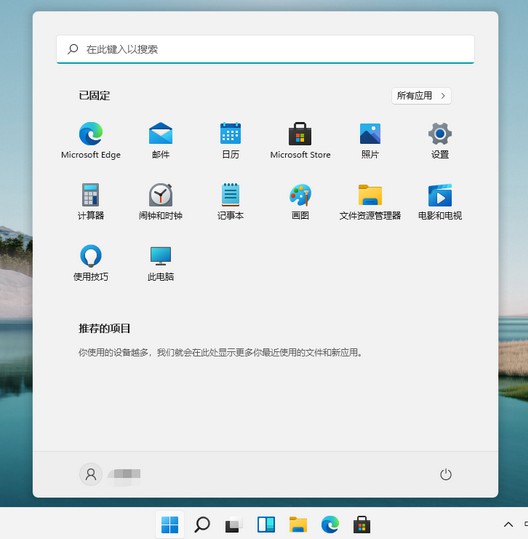528x539 pixels.
Task: Open 此电脑 This PC
Action: [161, 263]
